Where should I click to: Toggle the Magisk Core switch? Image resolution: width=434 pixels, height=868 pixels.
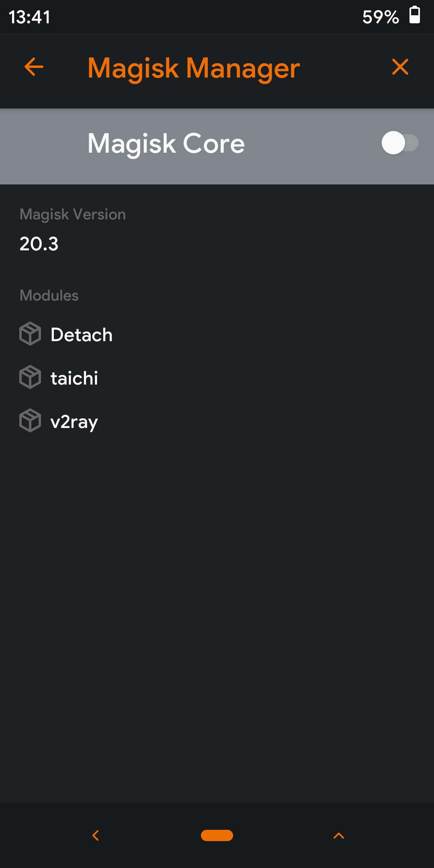coord(400,143)
